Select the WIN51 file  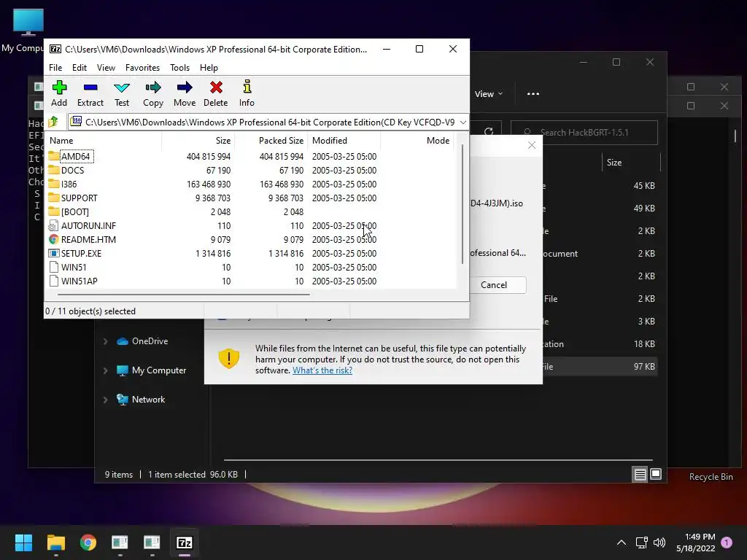coord(67,267)
